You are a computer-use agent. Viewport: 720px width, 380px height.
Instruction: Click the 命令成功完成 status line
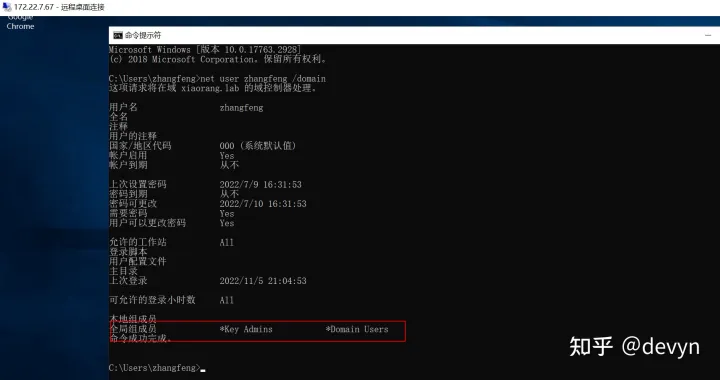coord(141,339)
